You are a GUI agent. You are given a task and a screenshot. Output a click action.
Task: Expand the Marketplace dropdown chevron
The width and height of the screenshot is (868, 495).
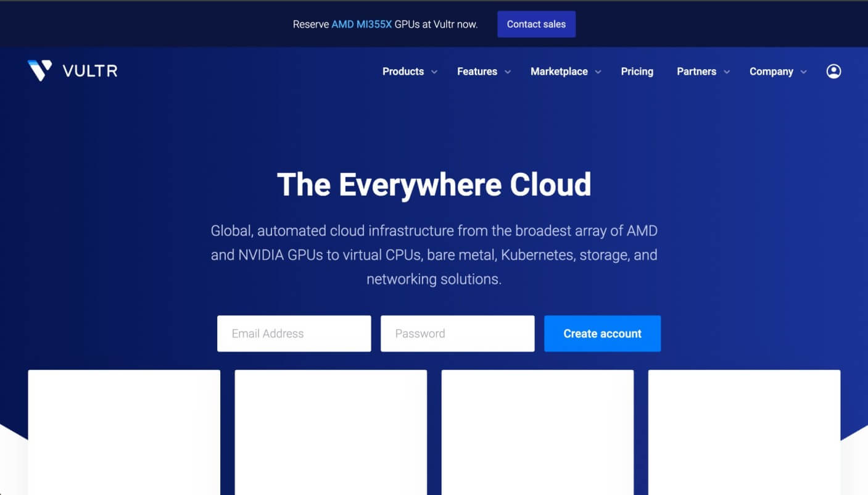point(598,72)
